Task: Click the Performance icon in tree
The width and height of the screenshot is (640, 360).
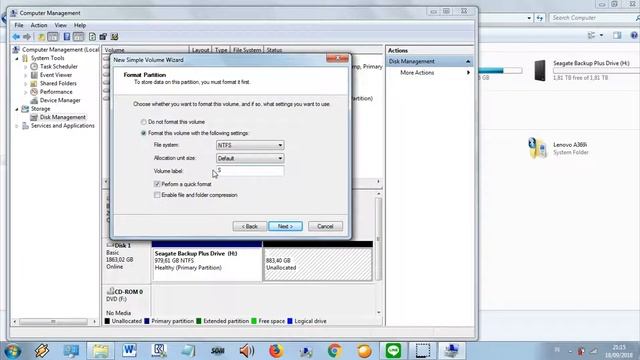Action: click(x=34, y=92)
